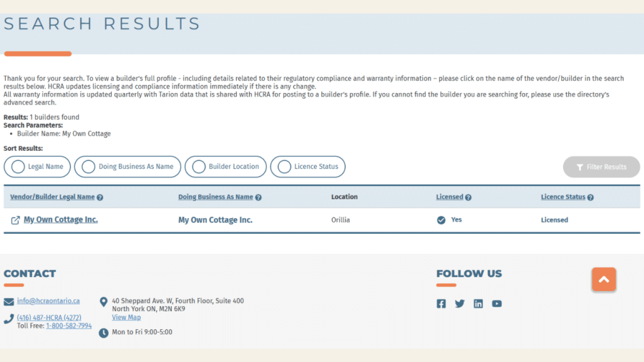
Task: Click the external link icon for My Own Cottage Inc.
Action: (x=15, y=221)
